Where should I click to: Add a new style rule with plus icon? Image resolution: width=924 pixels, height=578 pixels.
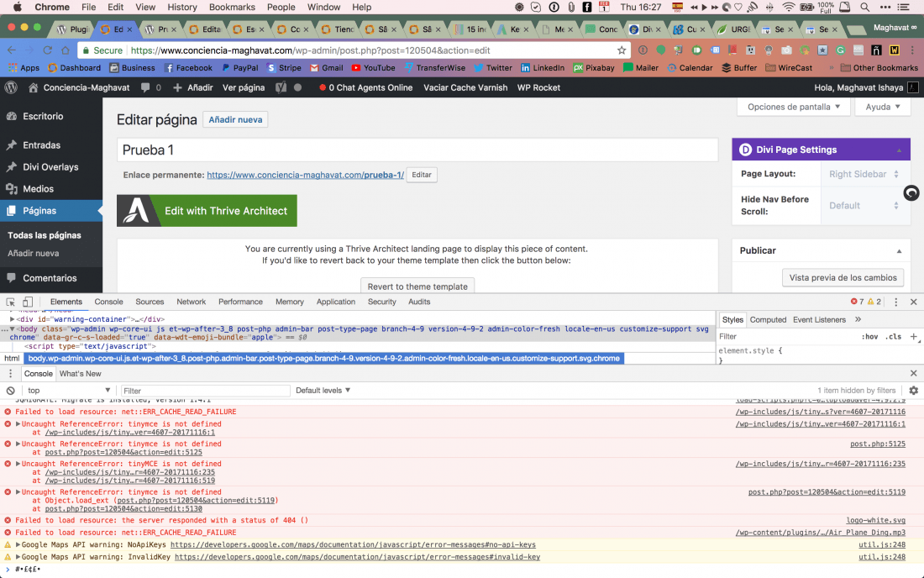[x=914, y=336]
